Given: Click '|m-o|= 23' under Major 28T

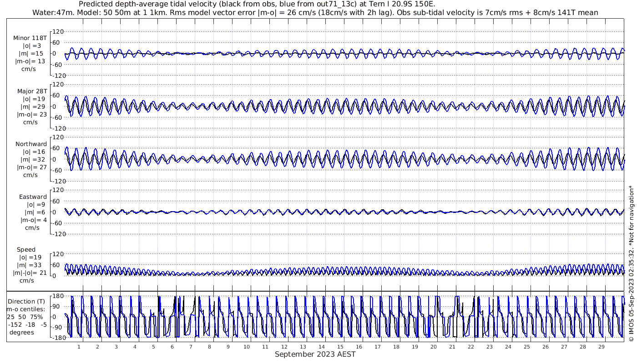Looking at the screenshot, I should (31, 114).
